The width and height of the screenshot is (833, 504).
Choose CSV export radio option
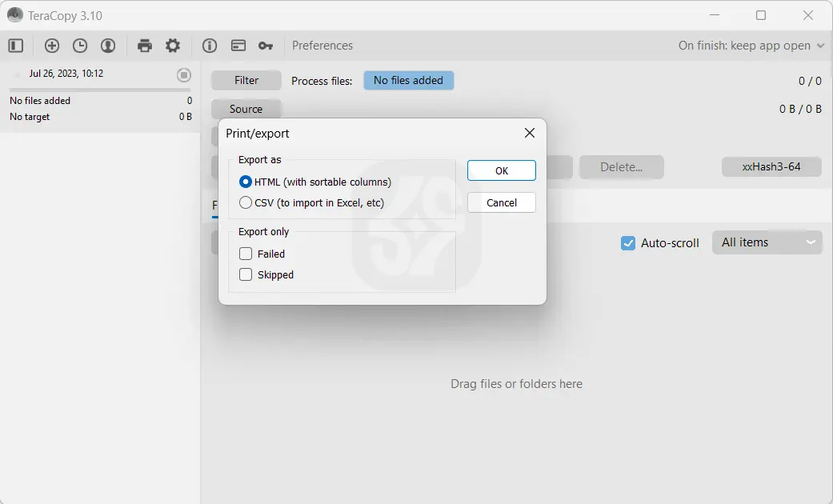[x=246, y=202]
